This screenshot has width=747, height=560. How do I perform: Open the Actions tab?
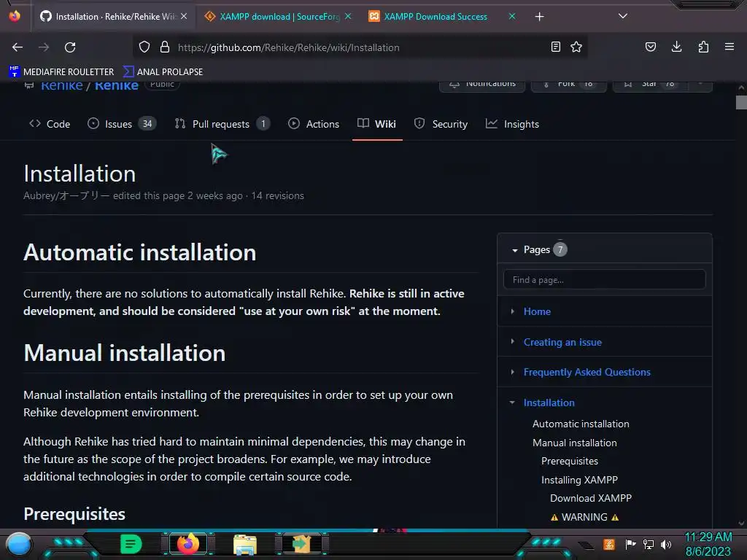tap(314, 124)
